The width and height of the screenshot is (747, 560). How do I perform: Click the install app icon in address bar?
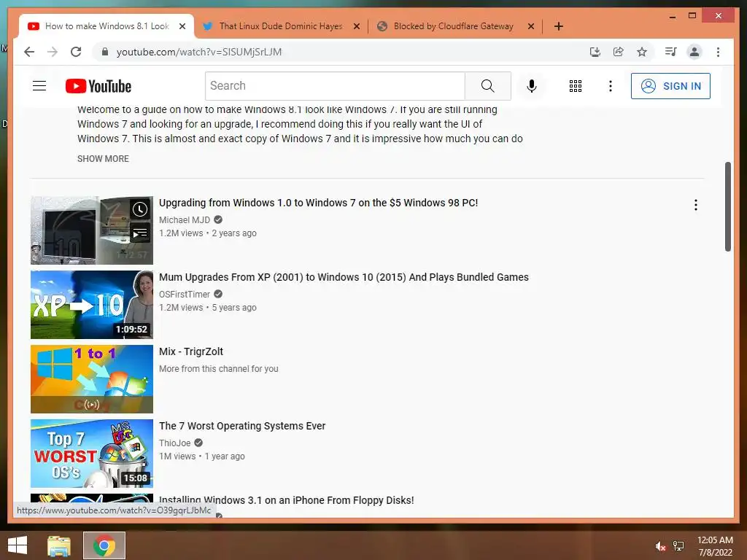pos(595,52)
